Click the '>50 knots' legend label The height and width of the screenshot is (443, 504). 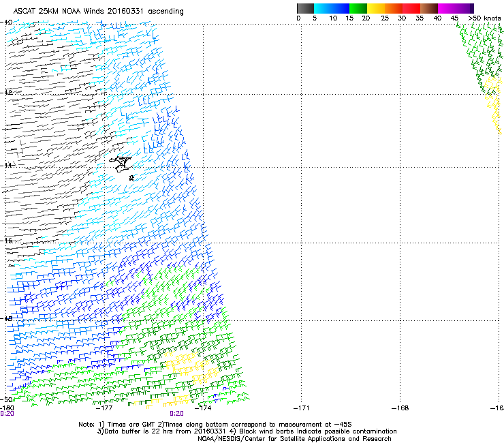tap(484, 18)
